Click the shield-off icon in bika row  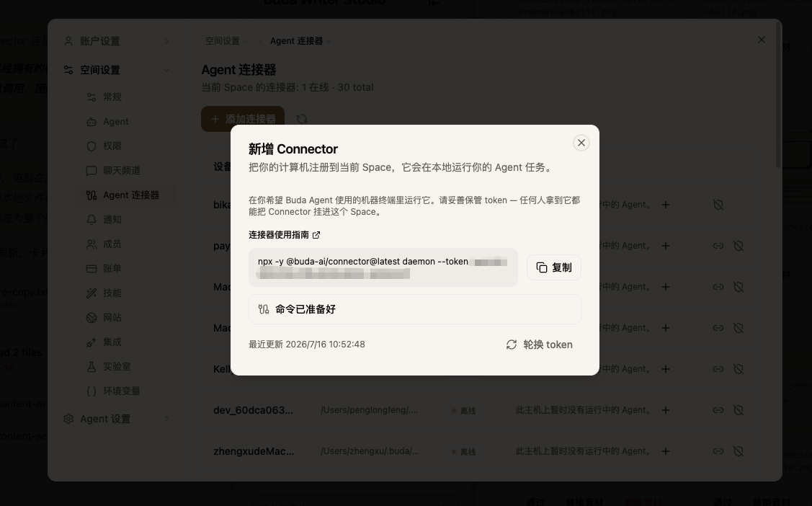pos(718,205)
